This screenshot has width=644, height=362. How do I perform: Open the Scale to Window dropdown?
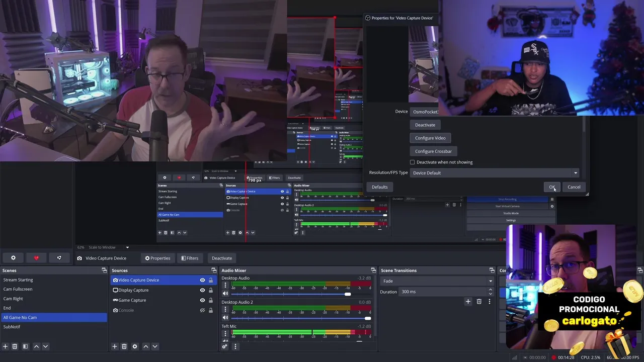(109, 247)
